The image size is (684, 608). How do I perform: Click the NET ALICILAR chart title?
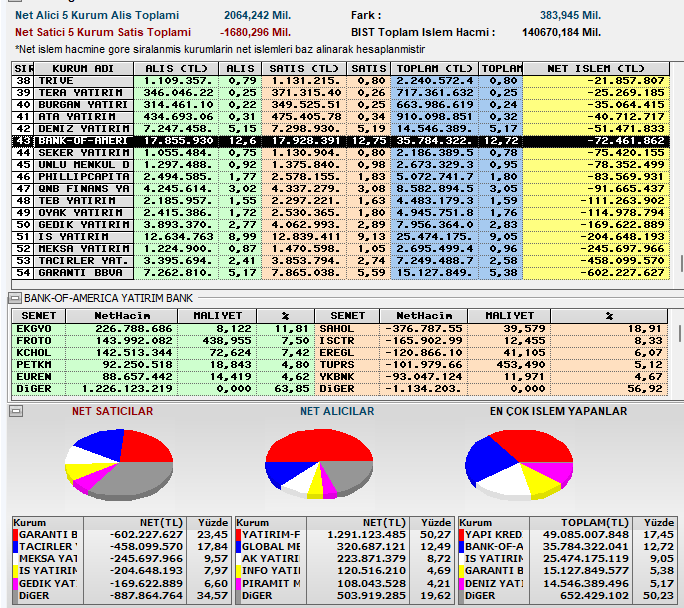pos(337,411)
